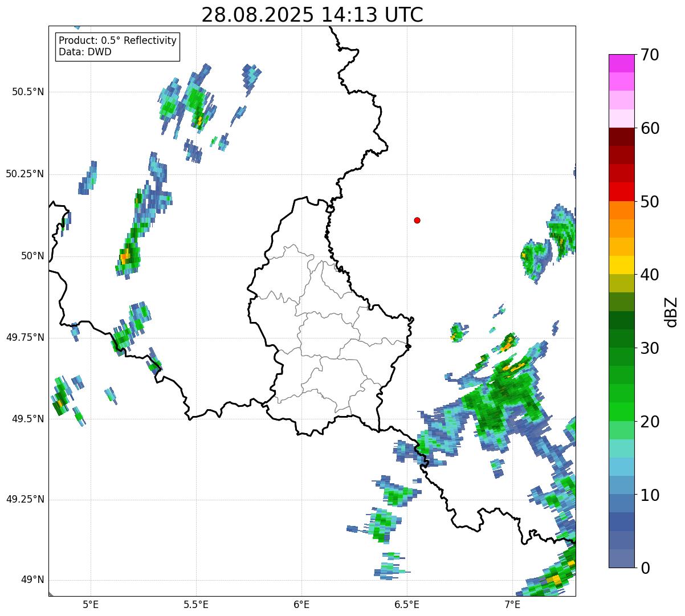Screen dimensions: 685x616
Task: Click the 49°N latitude label
Action: pos(32,580)
